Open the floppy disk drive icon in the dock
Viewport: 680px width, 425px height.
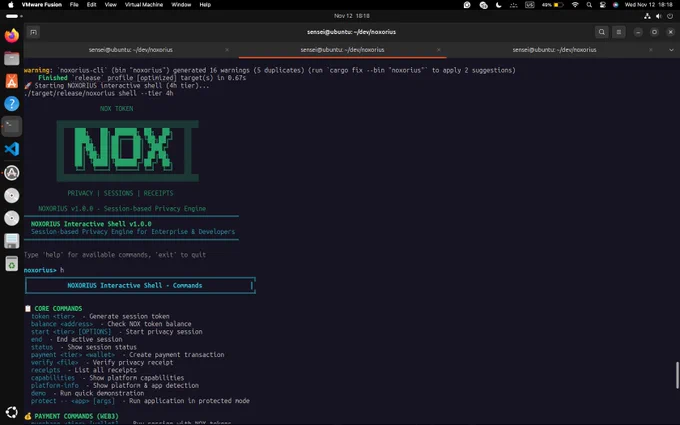point(12,241)
